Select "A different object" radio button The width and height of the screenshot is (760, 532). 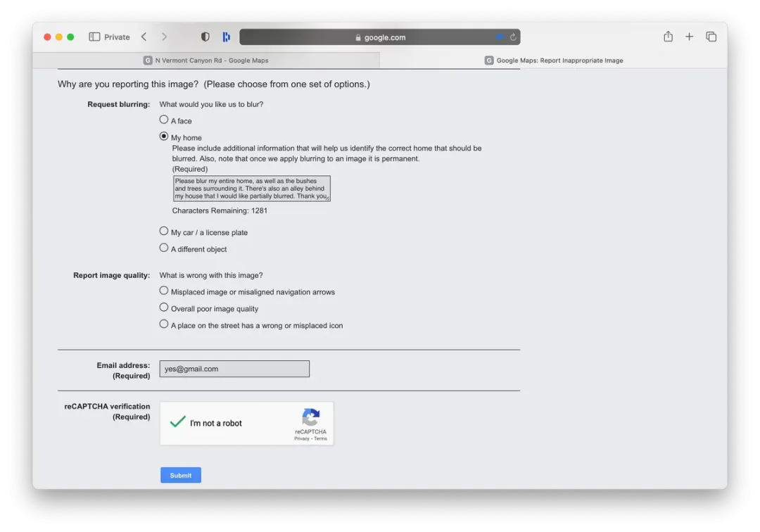[x=164, y=248]
